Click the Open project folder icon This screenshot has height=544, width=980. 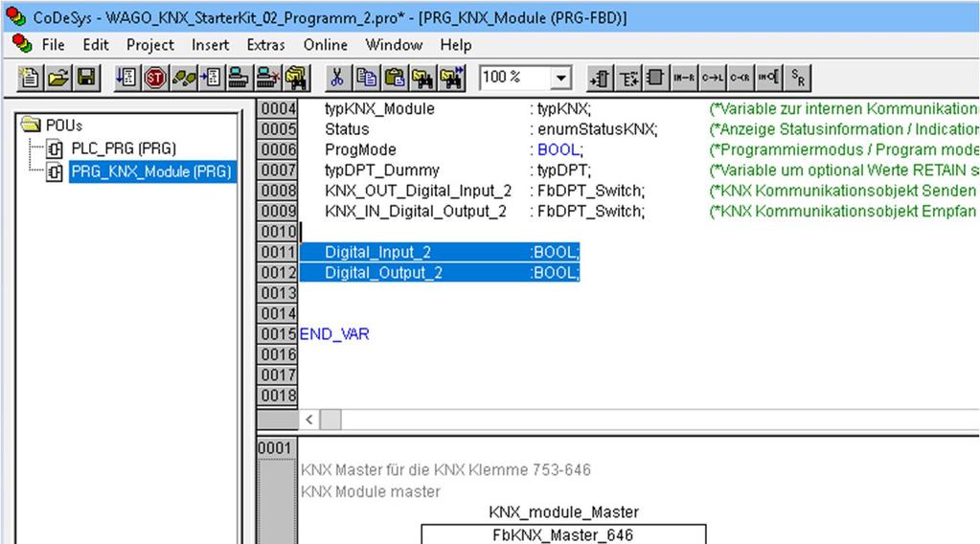pyautogui.click(x=58, y=78)
